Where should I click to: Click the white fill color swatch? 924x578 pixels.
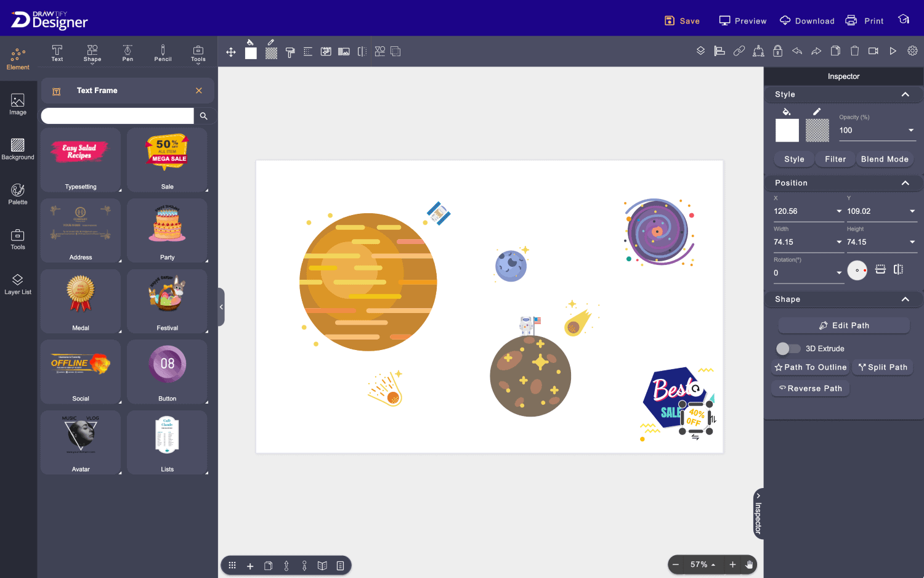(787, 131)
